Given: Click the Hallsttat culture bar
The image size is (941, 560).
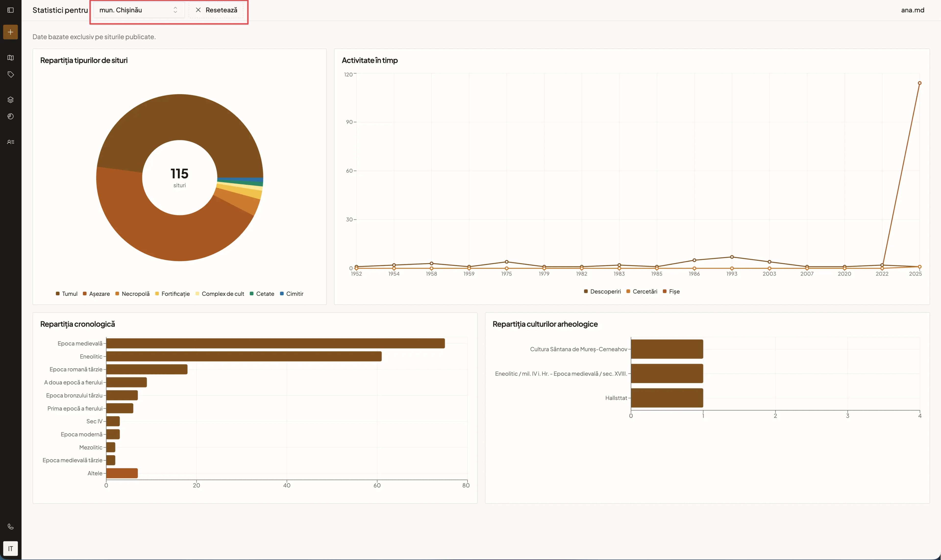Looking at the screenshot, I should [667, 398].
